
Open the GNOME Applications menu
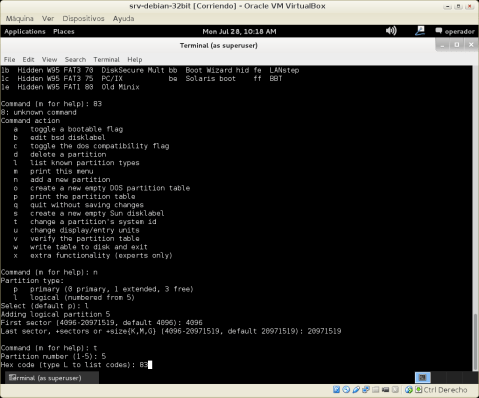point(25,31)
